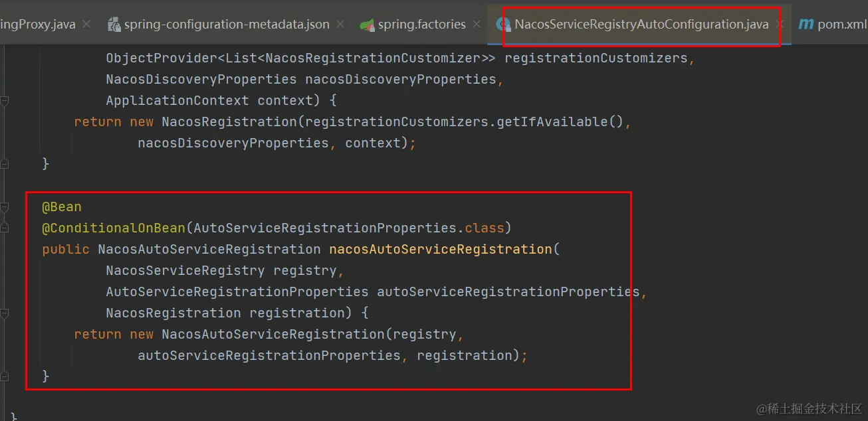Image resolution: width=868 pixels, height=421 pixels.
Task: Close the ingProxy.java tab
Action: [x=87, y=25]
